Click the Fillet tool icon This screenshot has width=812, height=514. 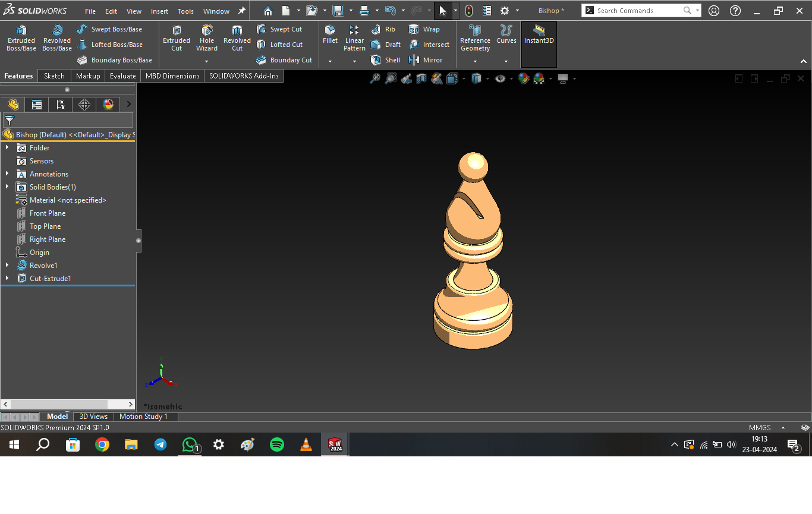(330, 31)
